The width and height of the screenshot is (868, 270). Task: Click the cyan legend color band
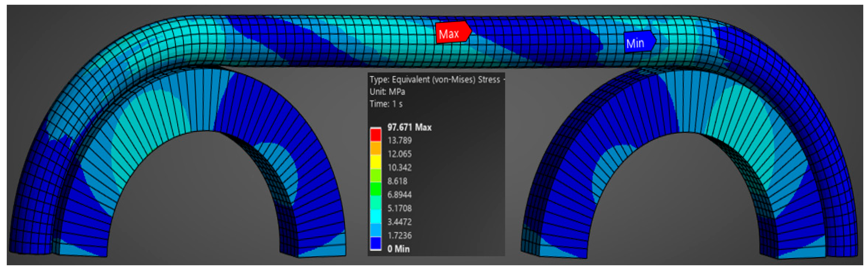click(375, 216)
